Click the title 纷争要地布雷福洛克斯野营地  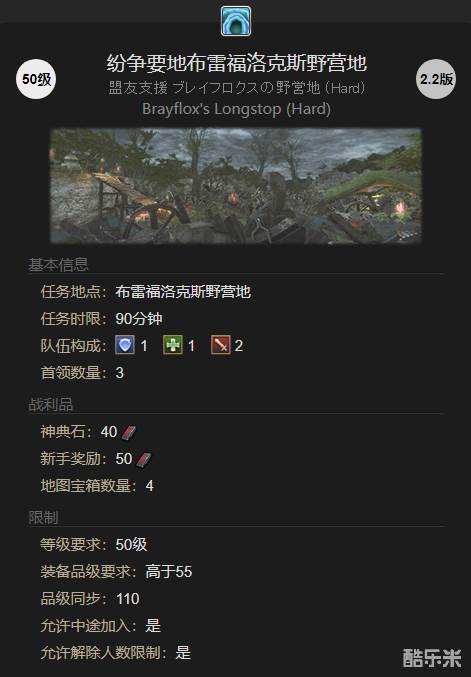click(x=237, y=63)
